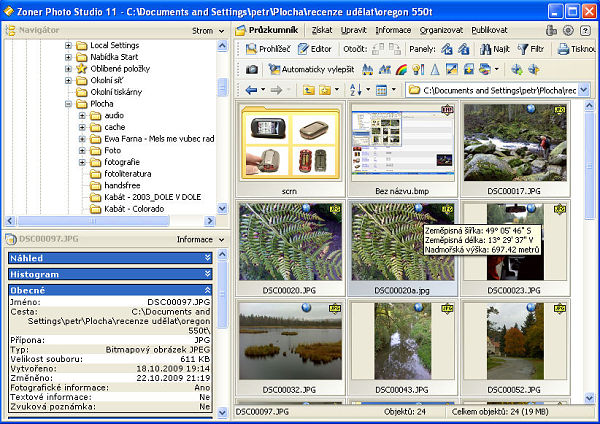
Task: Click the up one folder icon
Action: (x=308, y=90)
